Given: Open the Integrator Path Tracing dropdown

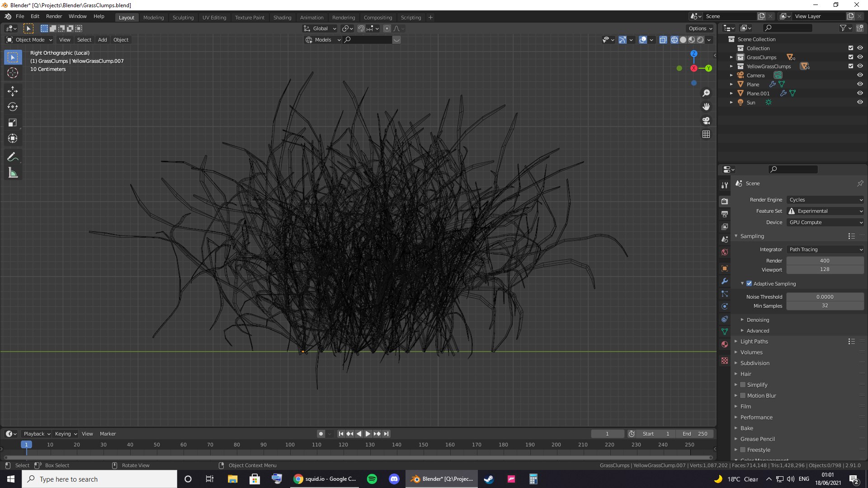Looking at the screenshot, I should tap(826, 249).
